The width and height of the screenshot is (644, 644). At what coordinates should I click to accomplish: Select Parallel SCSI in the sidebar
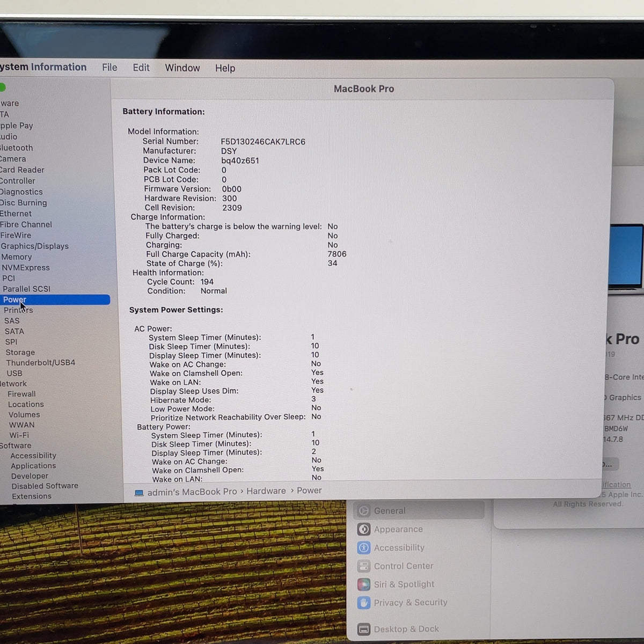26,289
